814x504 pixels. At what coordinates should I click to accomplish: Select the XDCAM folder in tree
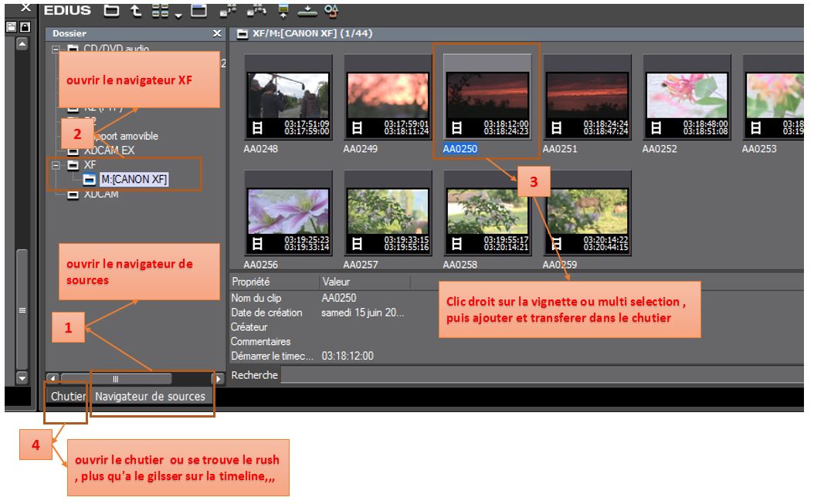(x=101, y=194)
